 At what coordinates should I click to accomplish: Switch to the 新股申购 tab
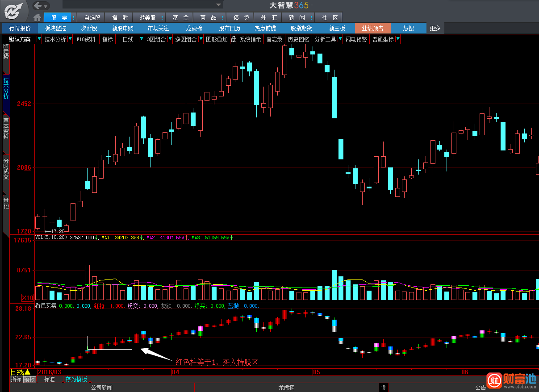coord(122,28)
